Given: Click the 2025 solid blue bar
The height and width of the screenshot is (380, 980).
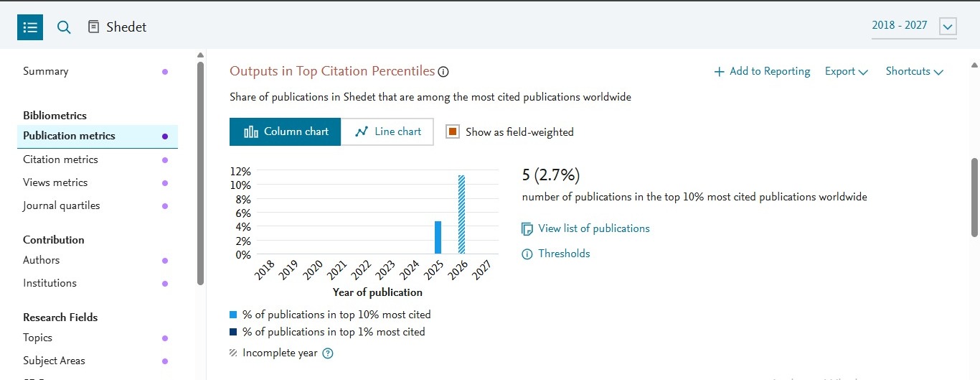Looking at the screenshot, I should click(438, 237).
